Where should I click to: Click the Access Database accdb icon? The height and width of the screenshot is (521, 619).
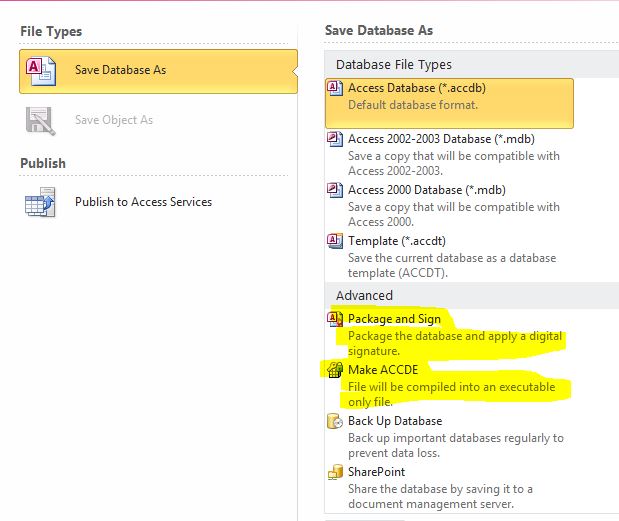pos(335,88)
